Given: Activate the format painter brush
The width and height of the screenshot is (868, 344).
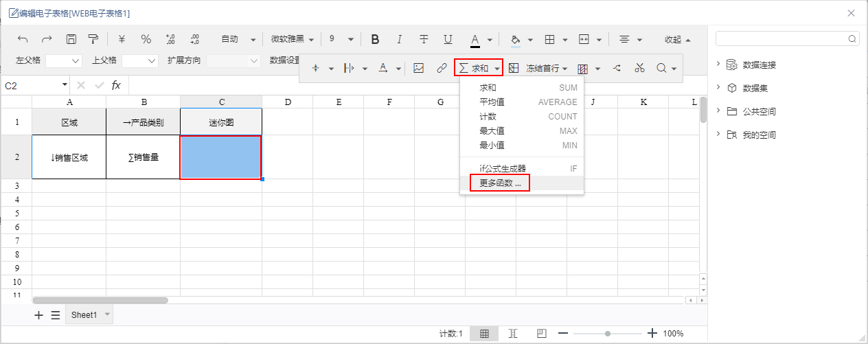Looking at the screenshot, I should pyautogui.click(x=93, y=39).
